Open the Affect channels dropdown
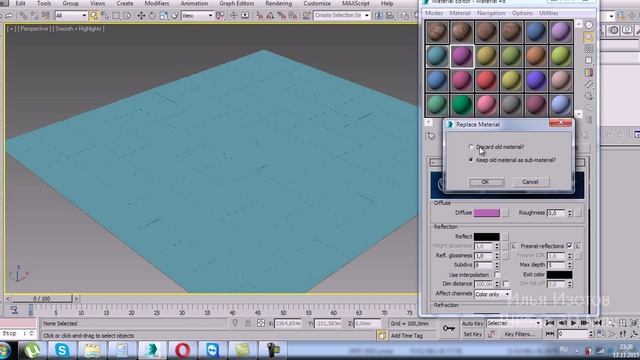 point(492,294)
